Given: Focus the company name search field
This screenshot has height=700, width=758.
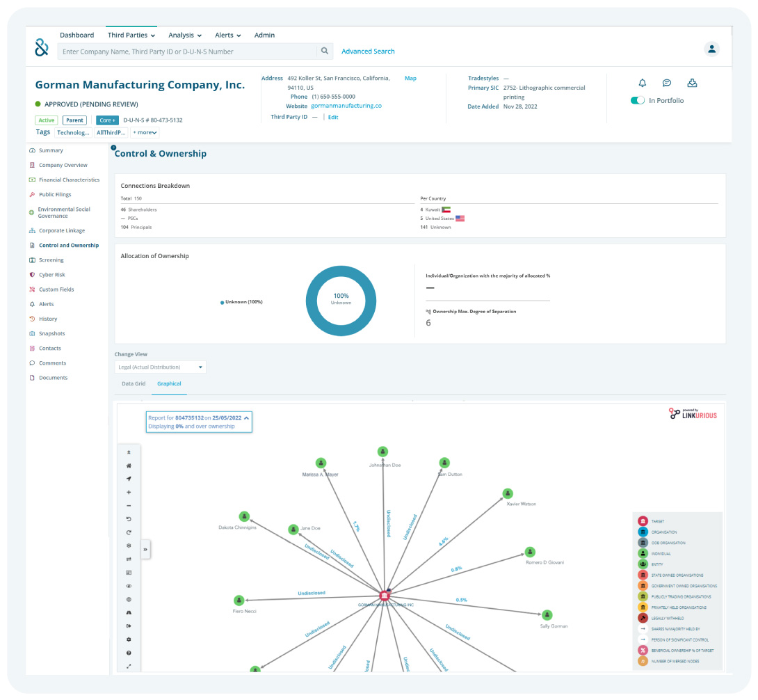Looking at the screenshot, I should pos(187,51).
